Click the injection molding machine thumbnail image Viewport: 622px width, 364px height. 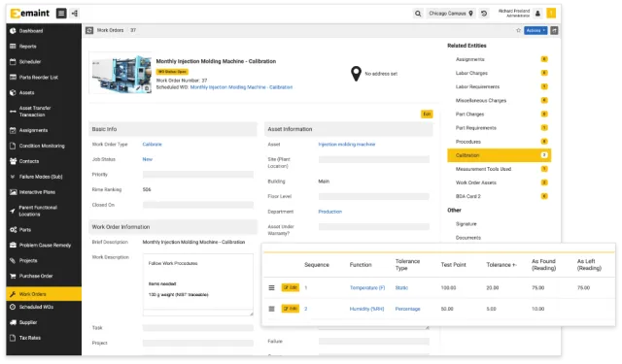pos(121,73)
